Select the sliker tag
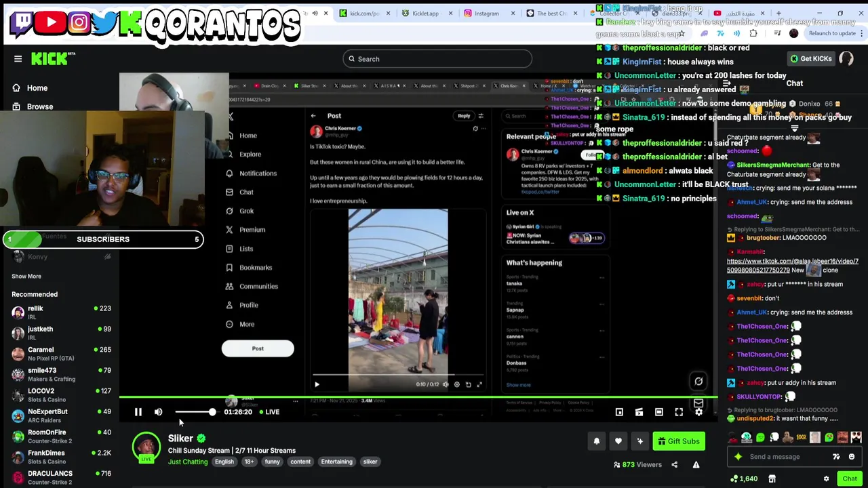 [x=370, y=462]
